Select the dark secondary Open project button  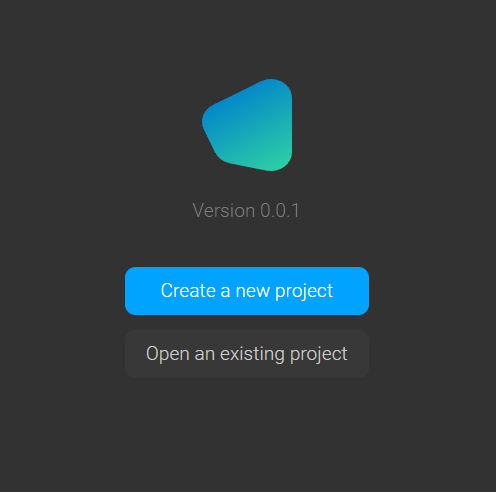tap(247, 354)
